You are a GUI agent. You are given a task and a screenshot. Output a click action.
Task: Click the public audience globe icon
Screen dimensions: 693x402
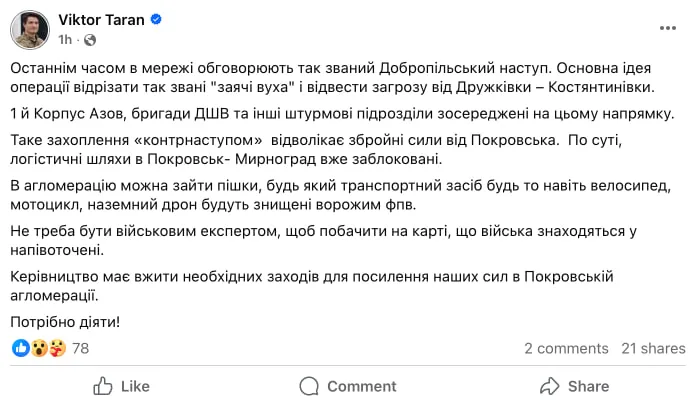pyautogui.click(x=90, y=40)
